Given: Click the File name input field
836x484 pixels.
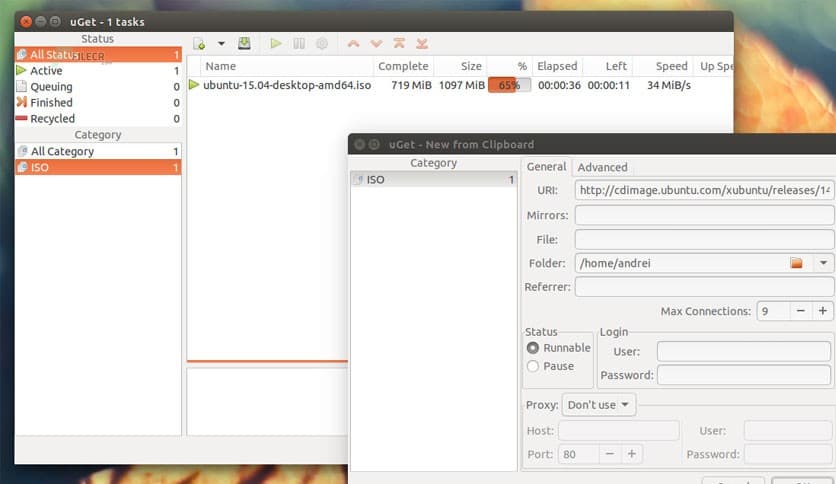Looking at the screenshot, I should 704,239.
